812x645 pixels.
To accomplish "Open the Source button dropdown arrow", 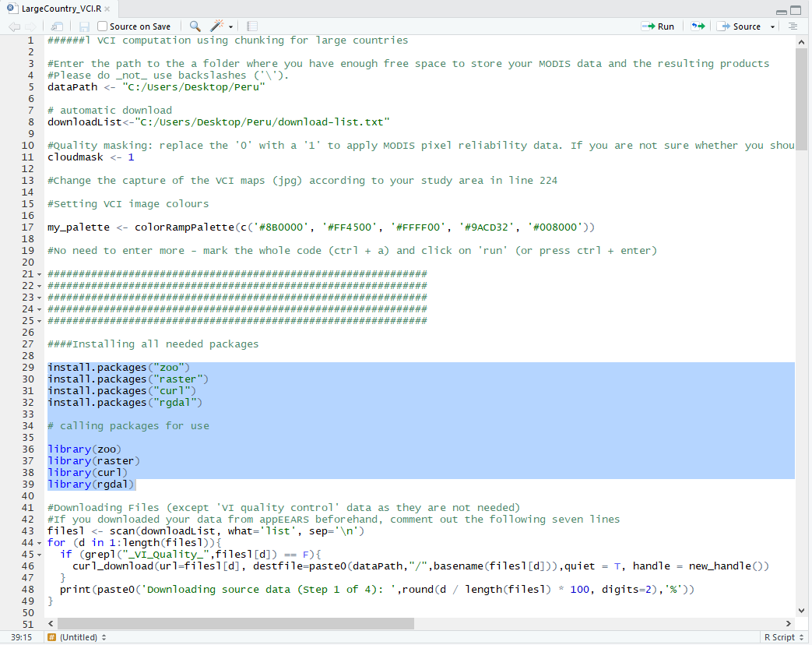I will pyautogui.click(x=772, y=26).
